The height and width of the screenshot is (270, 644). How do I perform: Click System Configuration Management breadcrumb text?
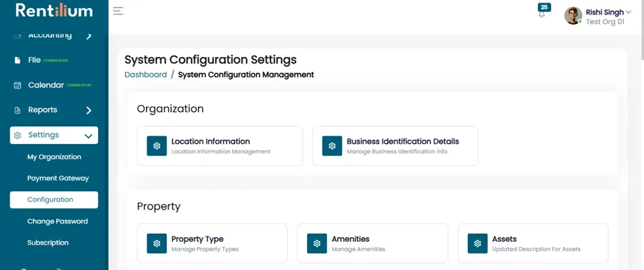click(x=246, y=75)
